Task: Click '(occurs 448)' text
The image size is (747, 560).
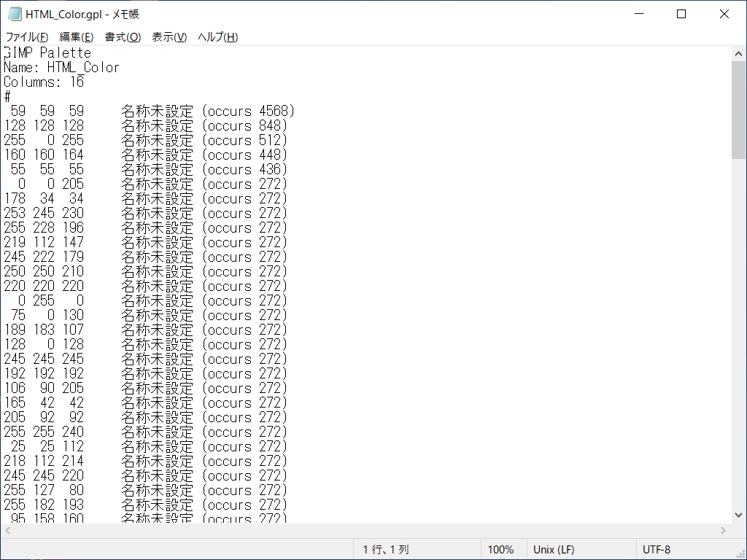Action: (245, 155)
